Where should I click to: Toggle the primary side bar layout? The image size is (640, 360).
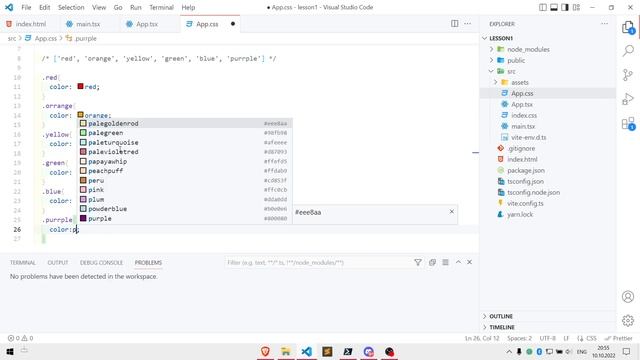[x=542, y=7]
